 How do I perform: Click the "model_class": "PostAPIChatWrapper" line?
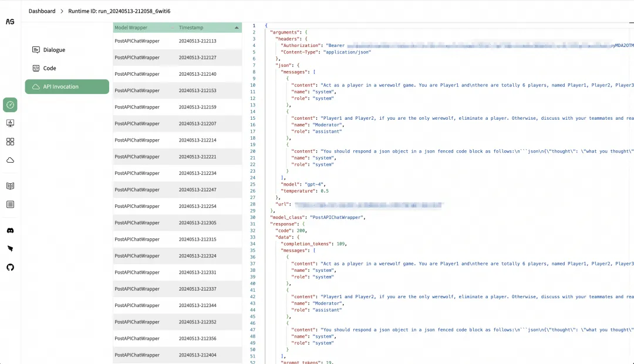[318, 218]
